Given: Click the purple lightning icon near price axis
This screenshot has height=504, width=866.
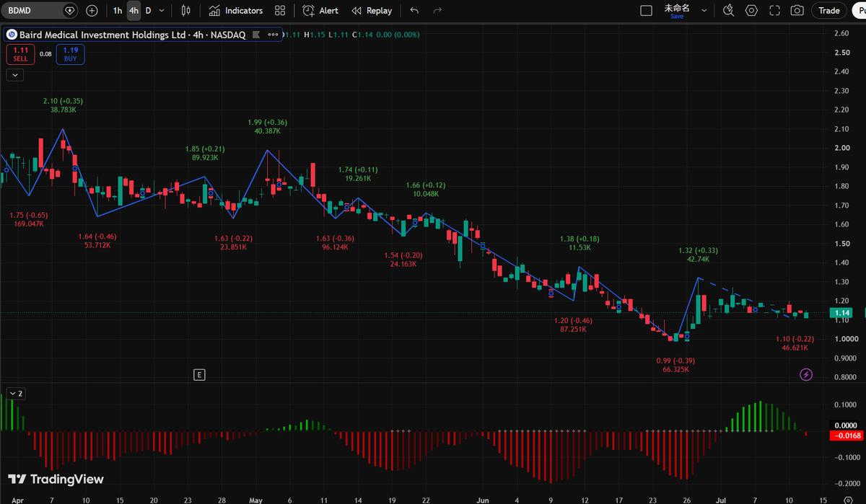Looking at the screenshot, I should (807, 374).
